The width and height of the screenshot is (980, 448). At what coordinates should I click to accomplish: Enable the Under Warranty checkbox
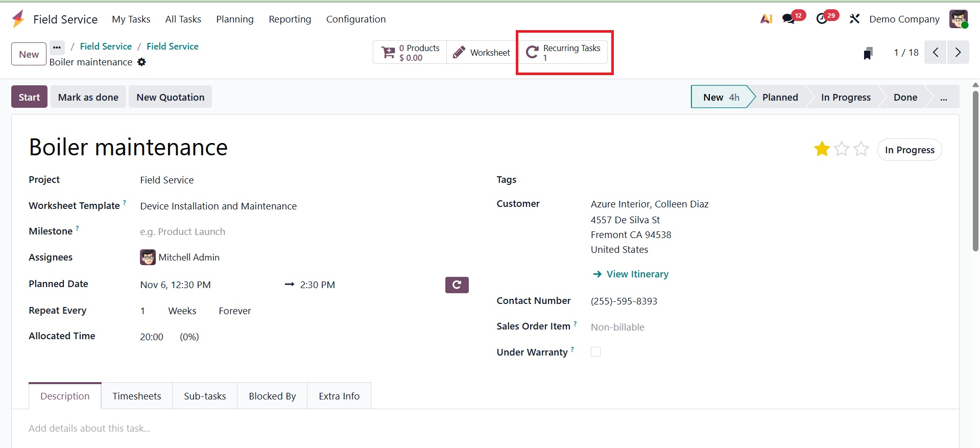pos(595,352)
